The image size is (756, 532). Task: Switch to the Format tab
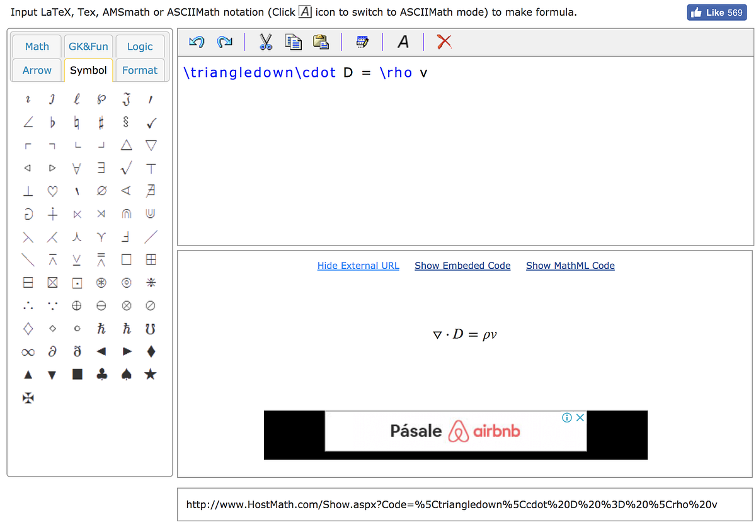[x=140, y=71]
